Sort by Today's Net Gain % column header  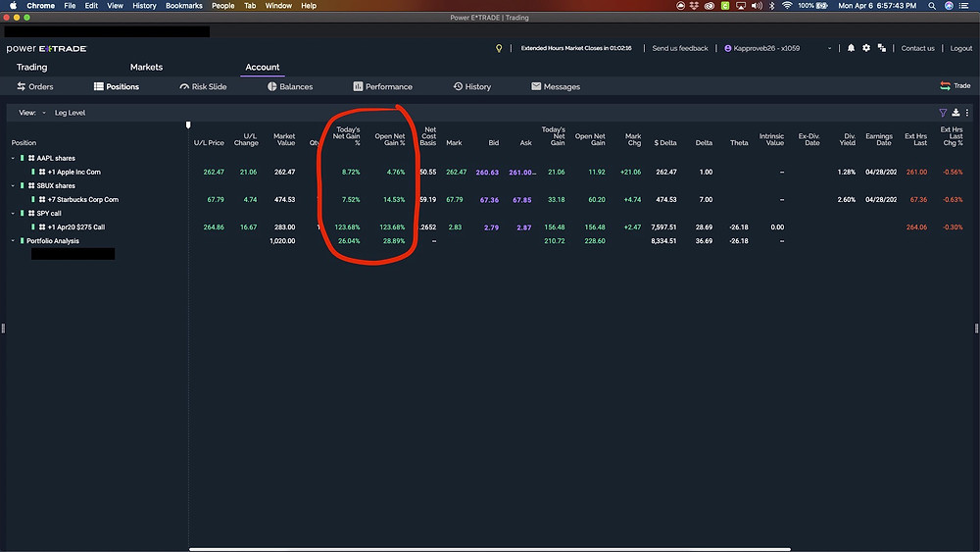(x=347, y=135)
